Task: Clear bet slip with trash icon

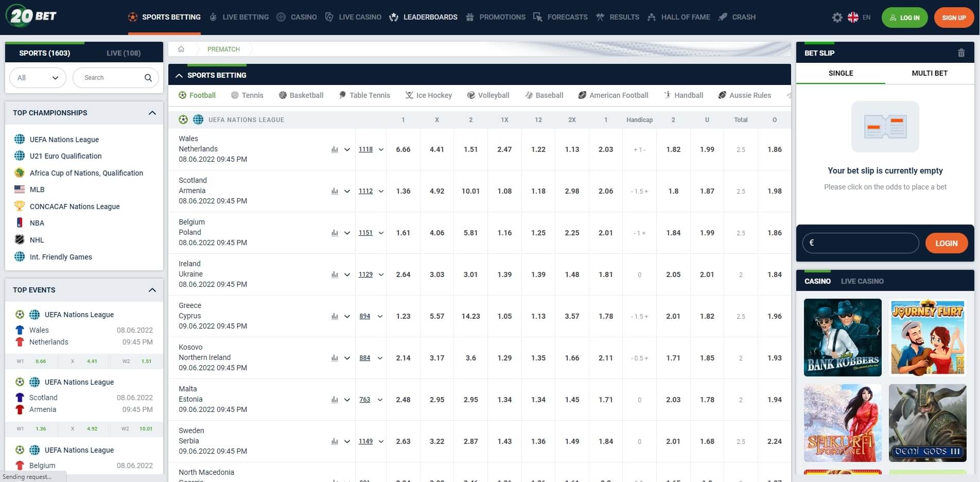Action: tap(961, 52)
